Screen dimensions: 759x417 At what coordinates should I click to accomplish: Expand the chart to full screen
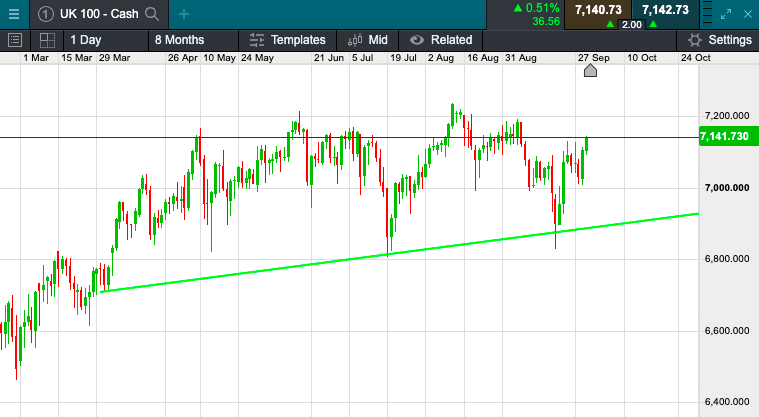tap(726, 14)
